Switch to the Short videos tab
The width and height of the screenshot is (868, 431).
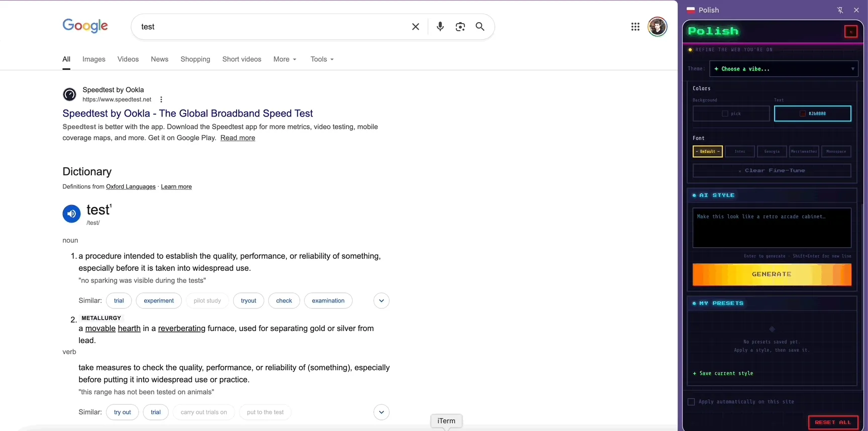click(242, 59)
